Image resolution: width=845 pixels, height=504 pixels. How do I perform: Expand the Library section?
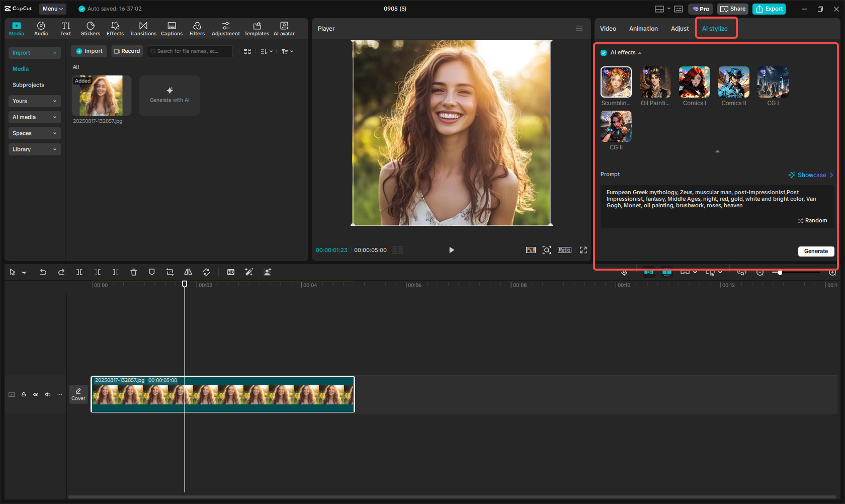pyautogui.click(x=34, y=149)
